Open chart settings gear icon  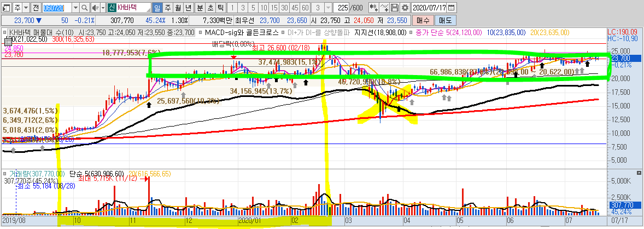tap(405, 8)
